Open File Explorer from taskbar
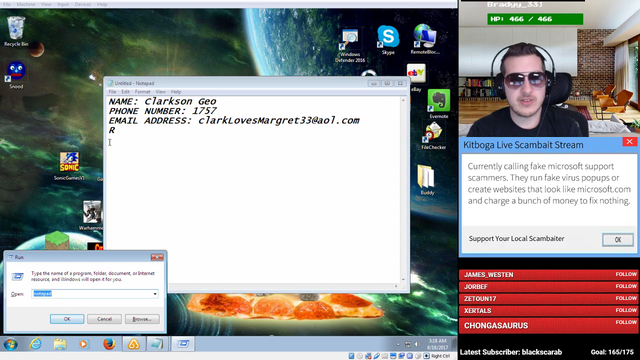Image resolution: width=640 pixels, height=360 pixels. (60, 344)
